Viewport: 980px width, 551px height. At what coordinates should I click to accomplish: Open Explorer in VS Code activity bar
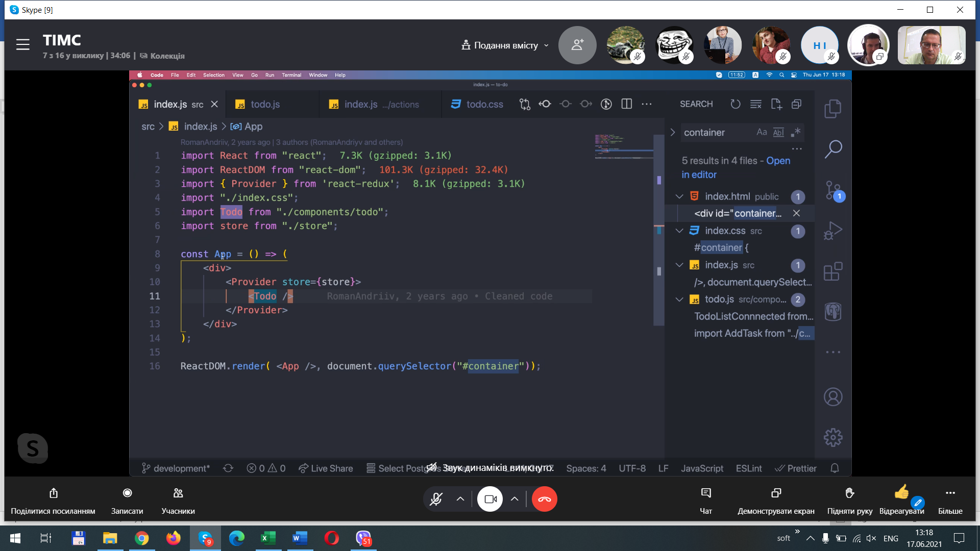833,109
